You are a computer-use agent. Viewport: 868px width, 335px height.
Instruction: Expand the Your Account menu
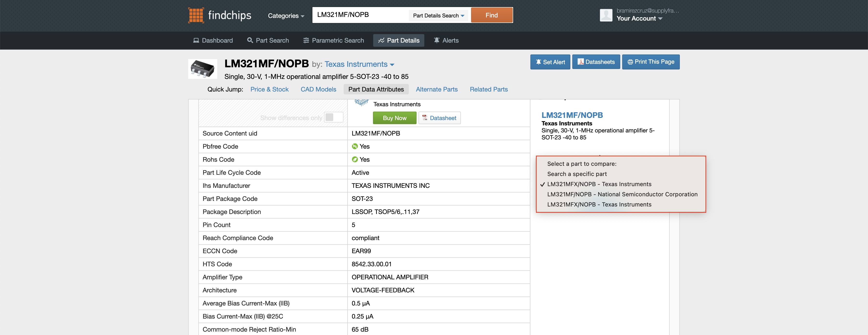pos(639,19)
